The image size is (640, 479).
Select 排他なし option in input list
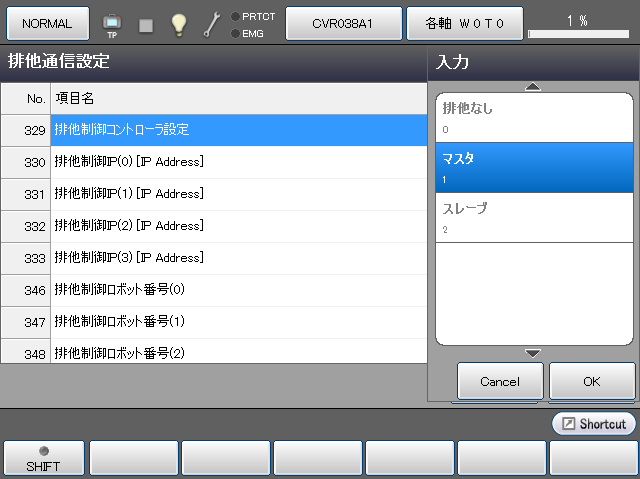point(534,117)
